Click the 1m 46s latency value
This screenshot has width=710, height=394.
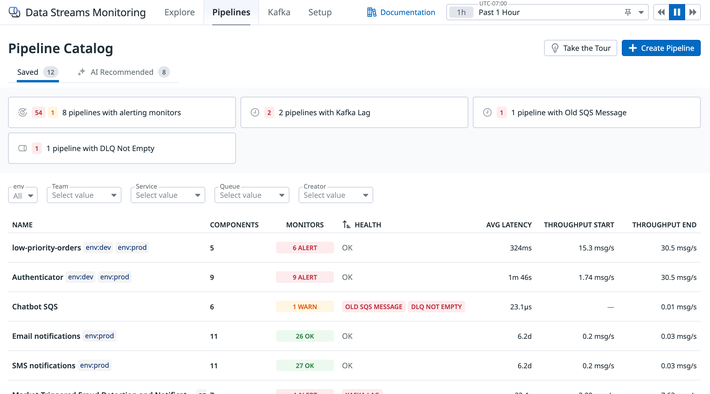(520, 277)
